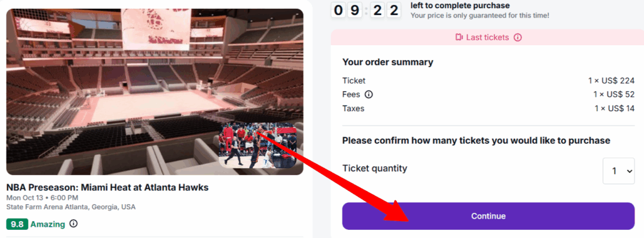Click the ticket icon in Last tickets banner
Viewport: 644px width, 238px height.
point(459,38)
